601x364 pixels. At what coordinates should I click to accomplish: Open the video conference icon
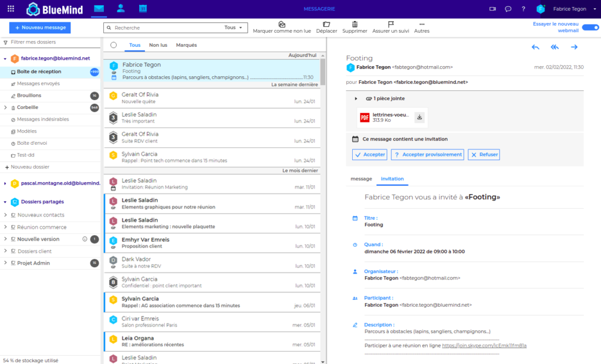(x=492, y=9)
